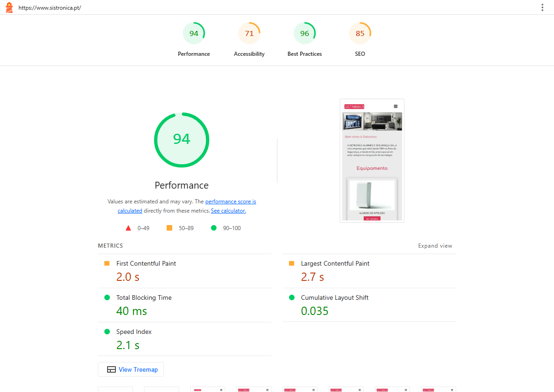Click the 2.1 s Speed Index value
This screenshot has width=554, height=392.
pos(128,345)
